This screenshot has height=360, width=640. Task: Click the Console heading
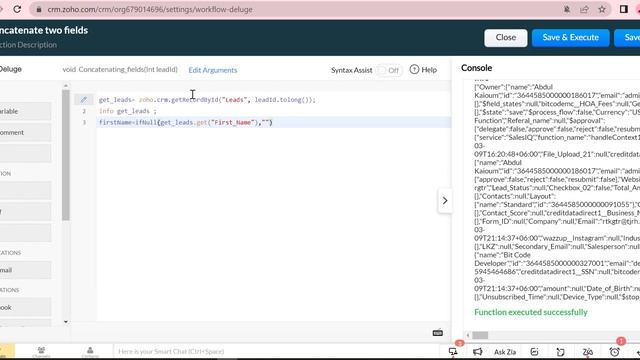click(x=476, y=68)
